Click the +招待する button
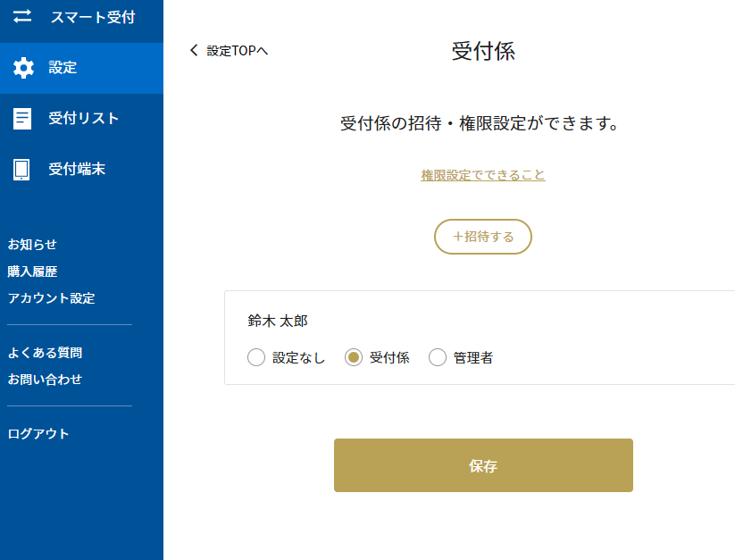 pyautogui.click(x=483, y=237)
